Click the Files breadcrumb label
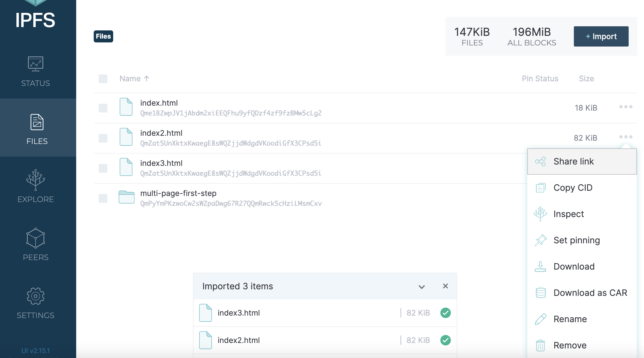Viewport: 644px width, 358px height. (103, 36)
